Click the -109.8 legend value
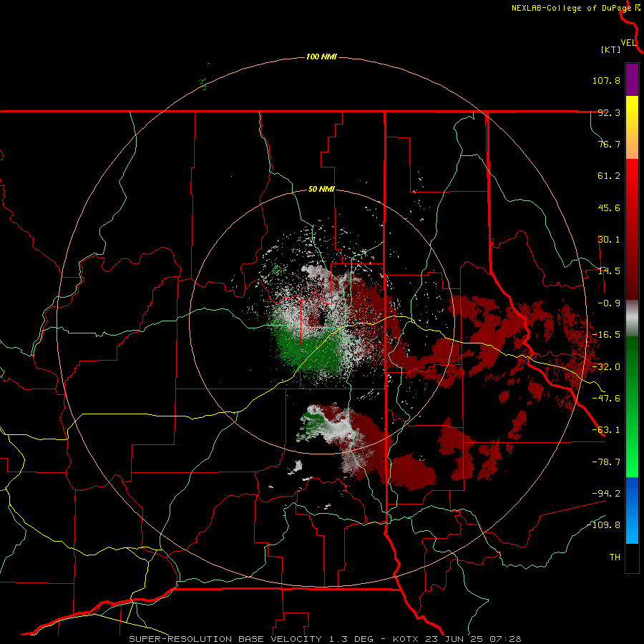 [604, 525]
